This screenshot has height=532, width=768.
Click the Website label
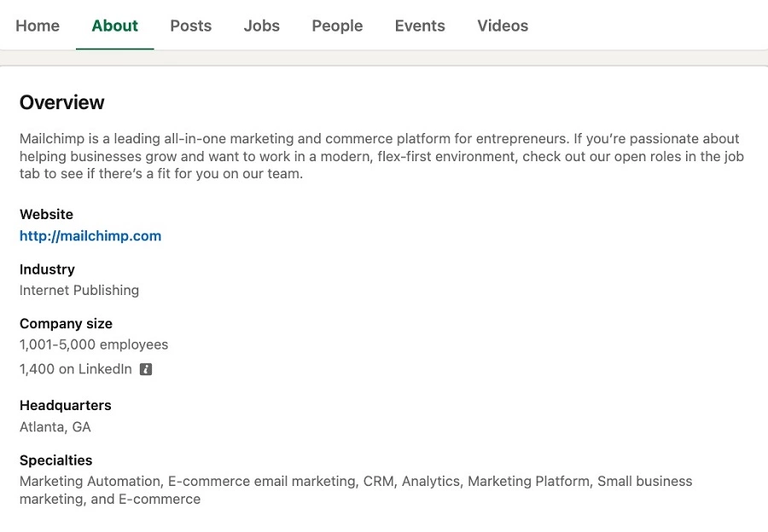[x=46, y=214]
